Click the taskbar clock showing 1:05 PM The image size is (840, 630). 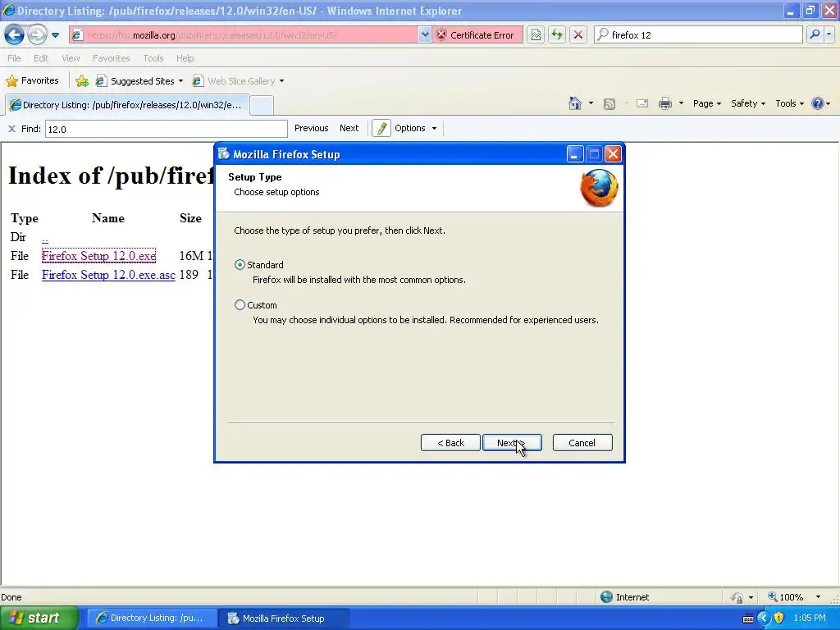(x=810, y=619)
